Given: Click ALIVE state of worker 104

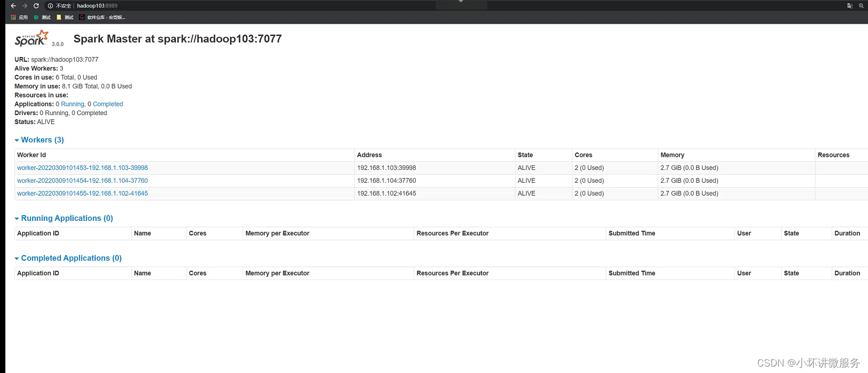Looking at the screenshot, I should [x=527, y=181].
